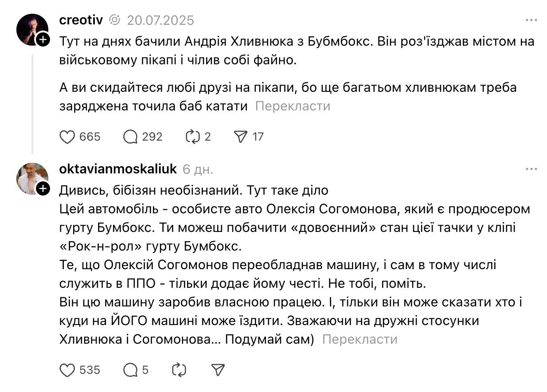
Task: Follow oktavianmoskaliuk using plus badge
Action: tap(42, 189)
